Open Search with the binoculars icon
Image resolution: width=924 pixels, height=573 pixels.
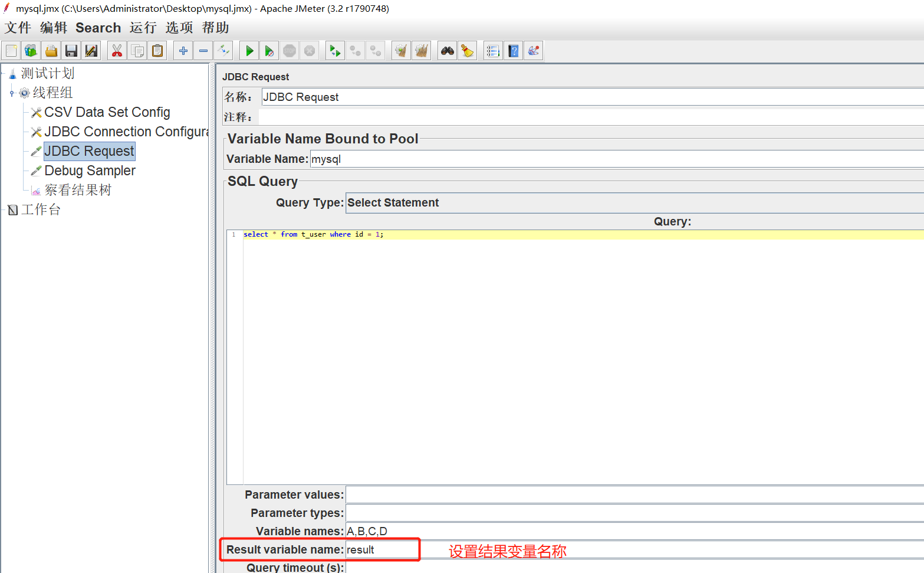click(448, 51)
